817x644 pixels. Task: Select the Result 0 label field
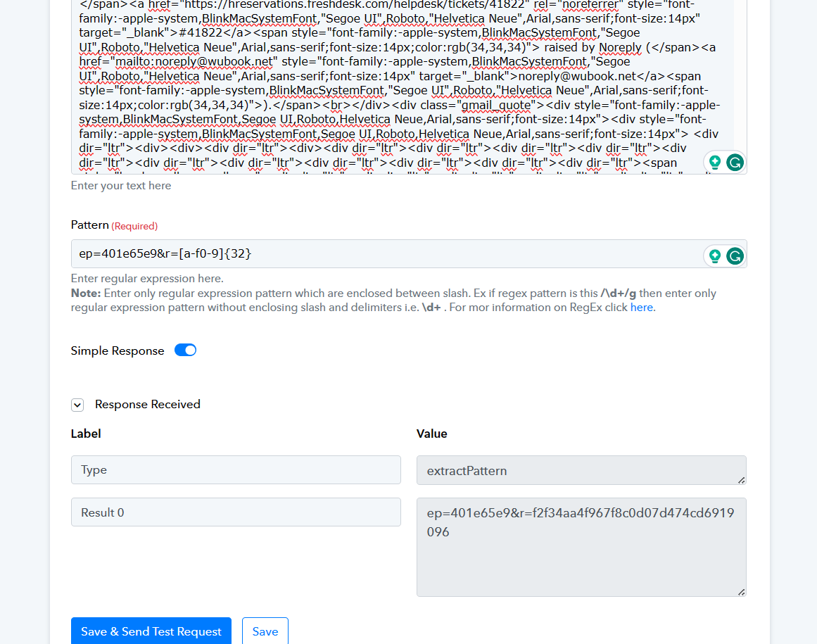236,512
